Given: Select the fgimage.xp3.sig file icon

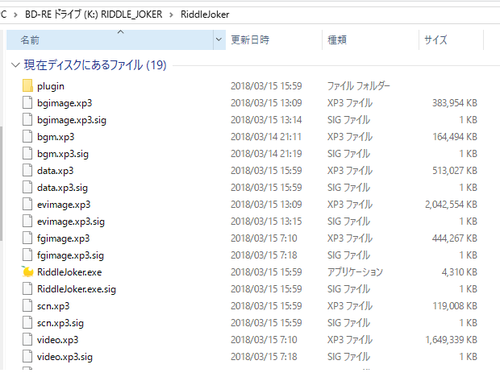Looking at the screenshot, I should (28, 255).
